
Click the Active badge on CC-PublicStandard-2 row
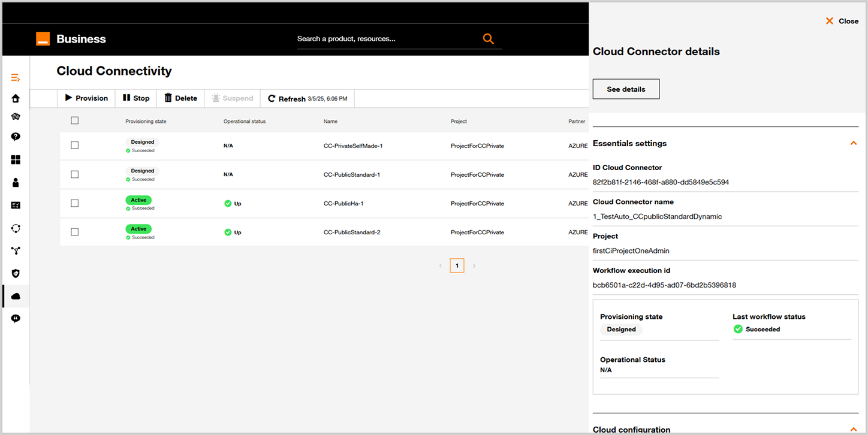point(138,229)
